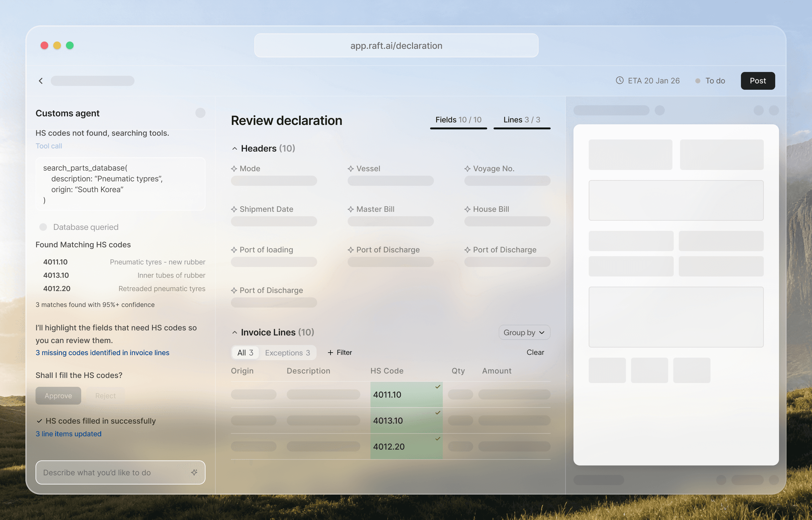812x520 pixels.
Task: Open the Group by dropdown
Action: tap(524, 332)
